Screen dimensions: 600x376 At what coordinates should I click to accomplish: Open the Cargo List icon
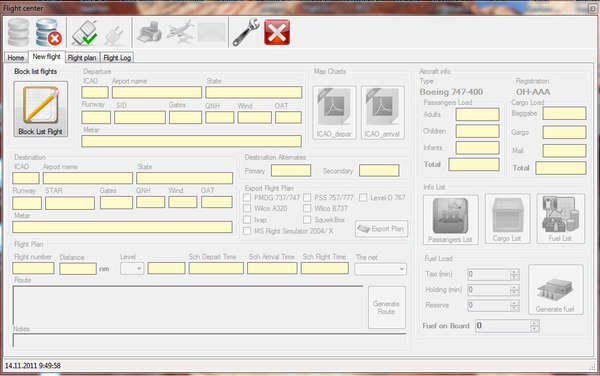[x=507, y=218]
